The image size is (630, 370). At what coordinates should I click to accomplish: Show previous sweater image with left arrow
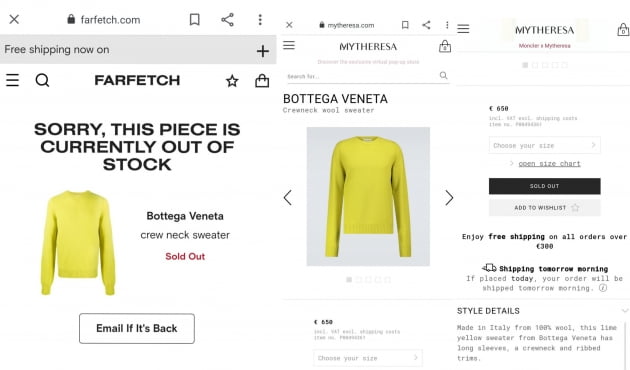click(287, 198)
